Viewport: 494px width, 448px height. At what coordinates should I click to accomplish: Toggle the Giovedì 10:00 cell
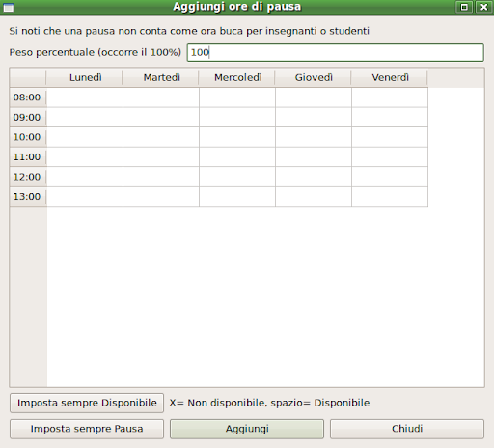314,137
